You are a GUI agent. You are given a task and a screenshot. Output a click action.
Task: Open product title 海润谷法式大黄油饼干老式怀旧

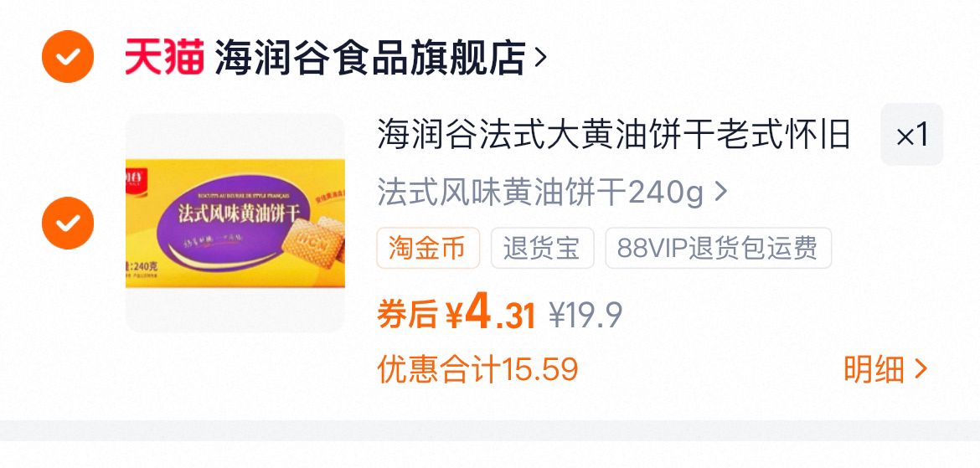coord(614,135)
